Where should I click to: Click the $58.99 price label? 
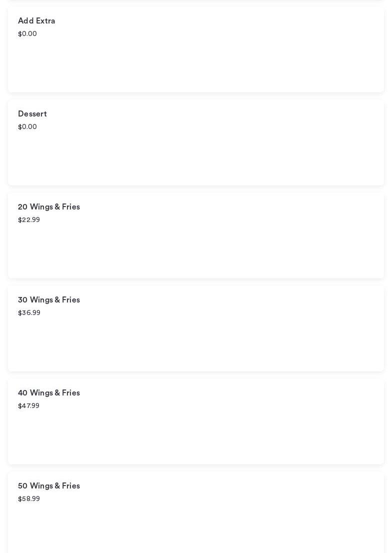29,499
